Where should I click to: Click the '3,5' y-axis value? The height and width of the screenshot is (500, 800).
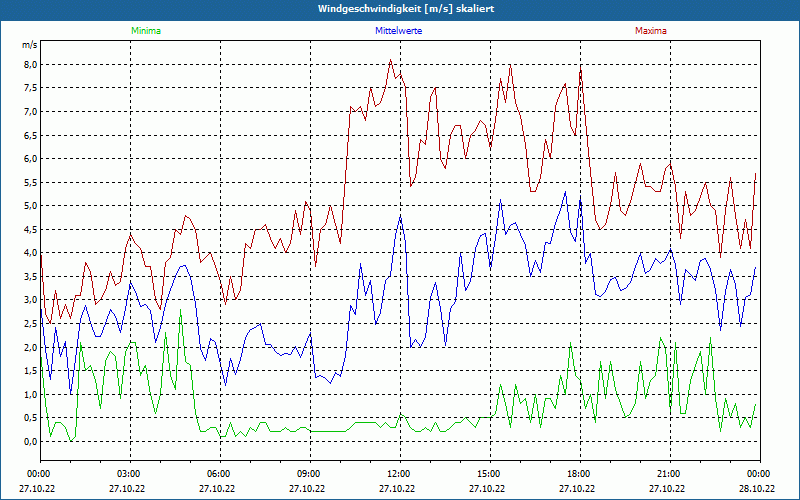[30, 277]
